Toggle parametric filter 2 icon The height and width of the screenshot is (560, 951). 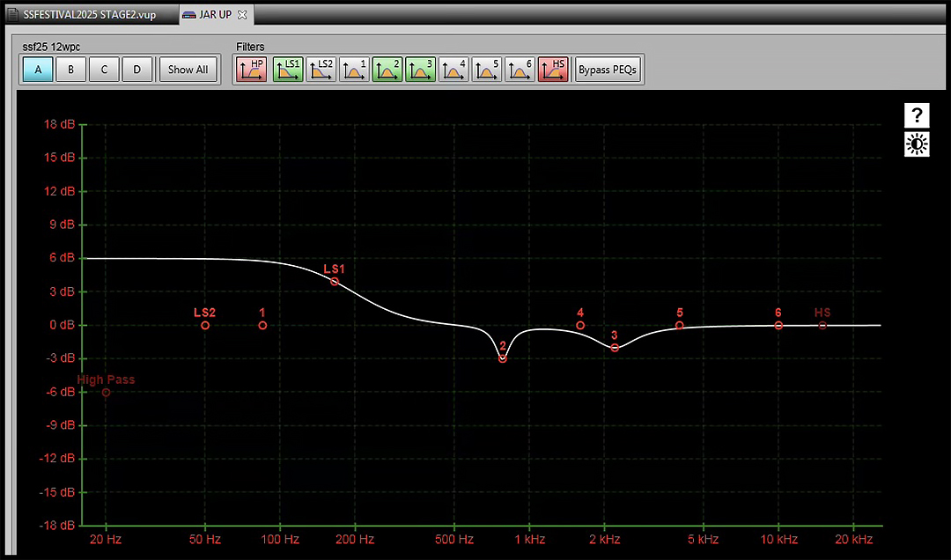coord(387,70)
